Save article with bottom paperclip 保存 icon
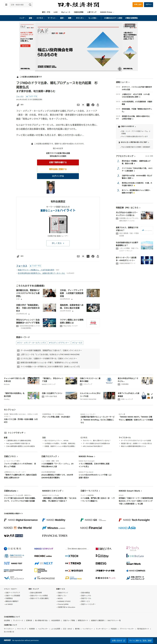Image resolution: width=157 pixels, height=644 pixels. coord(20,256)
